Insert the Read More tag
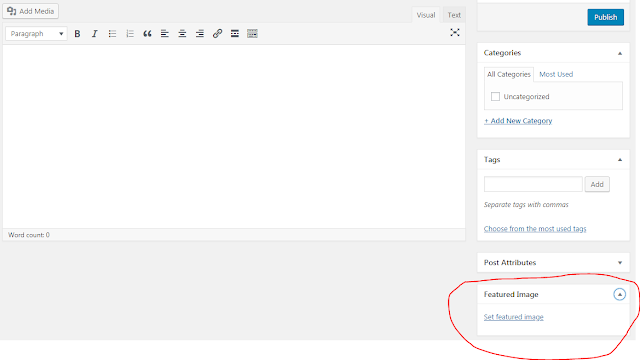The height and width of the screenshot is (360, 640). coord(235,33)
